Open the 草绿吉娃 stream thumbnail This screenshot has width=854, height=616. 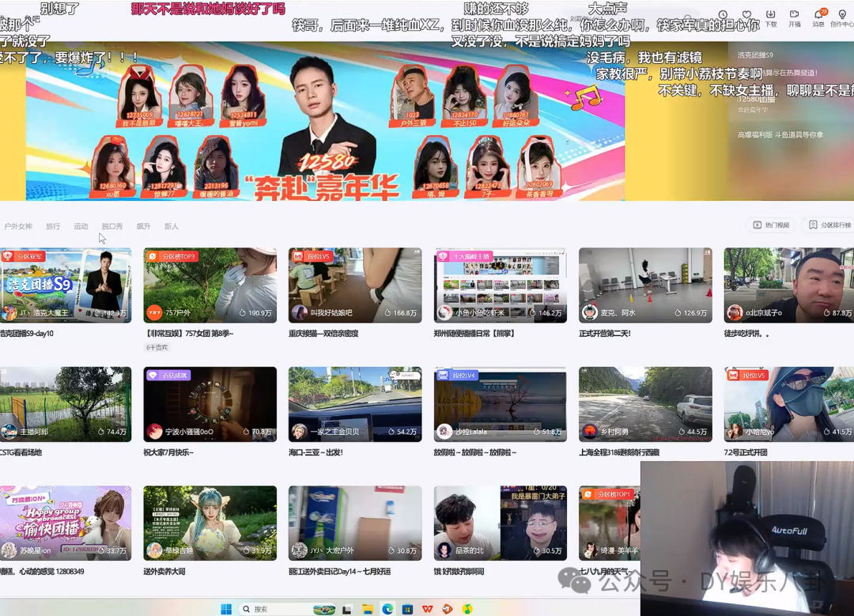(x=210, y=523)
